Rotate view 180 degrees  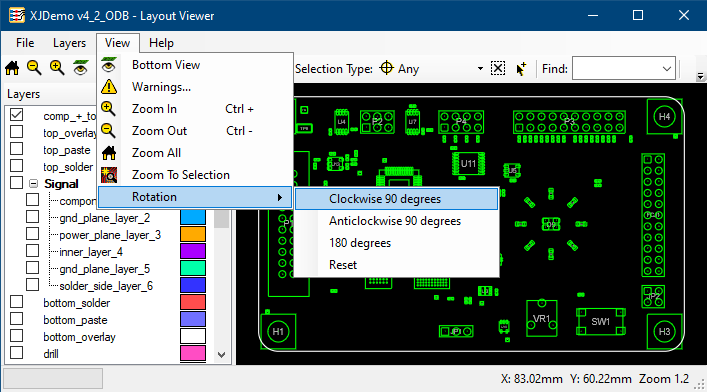point(396,243)
